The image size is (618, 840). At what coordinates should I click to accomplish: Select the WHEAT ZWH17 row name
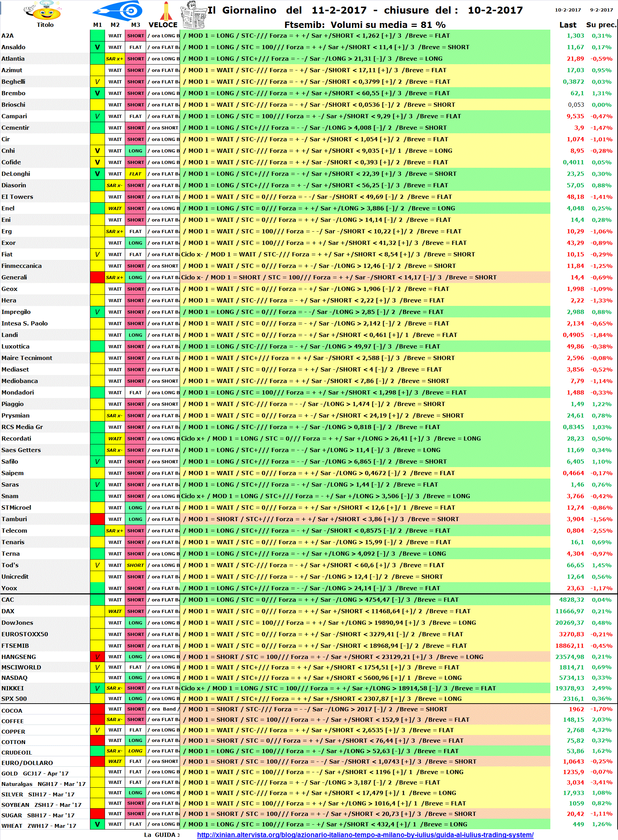(39, 825)
